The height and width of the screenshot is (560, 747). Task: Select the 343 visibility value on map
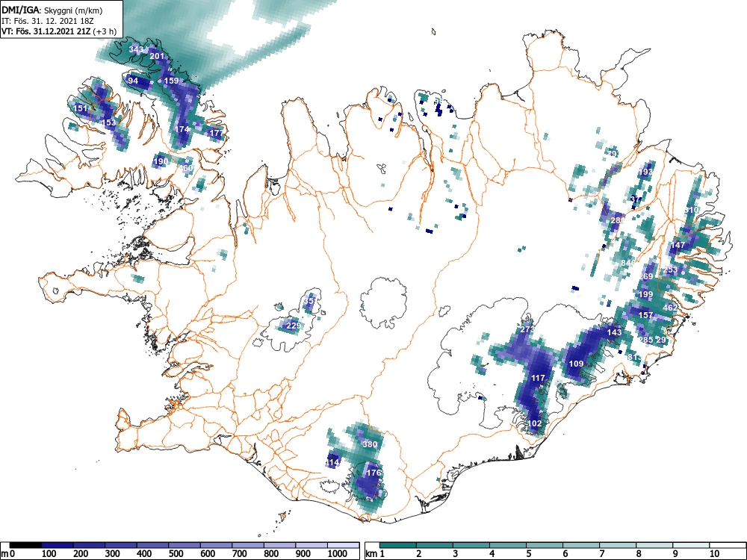tap(136, 49)
